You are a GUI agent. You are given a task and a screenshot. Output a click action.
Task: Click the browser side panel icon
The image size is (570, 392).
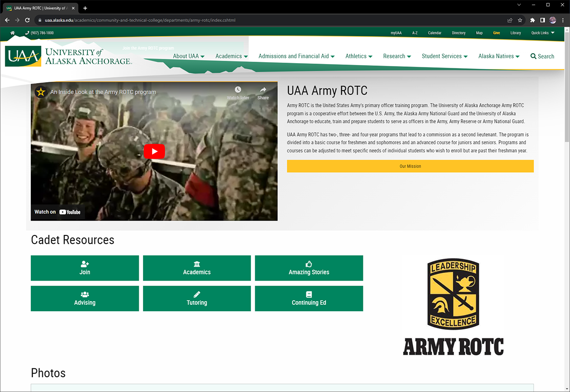click(542, 20)
